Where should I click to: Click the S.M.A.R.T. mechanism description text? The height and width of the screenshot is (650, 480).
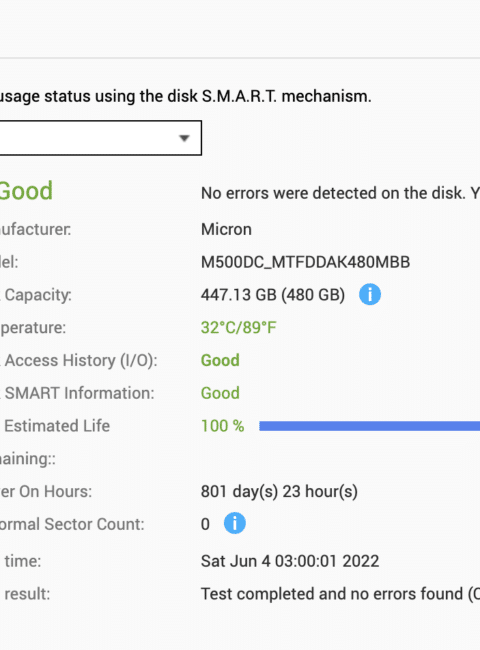[x=186, y=96]
